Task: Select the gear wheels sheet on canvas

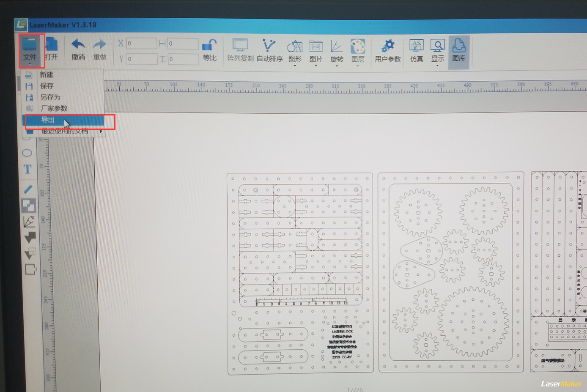Action: [x=451, y=272]
